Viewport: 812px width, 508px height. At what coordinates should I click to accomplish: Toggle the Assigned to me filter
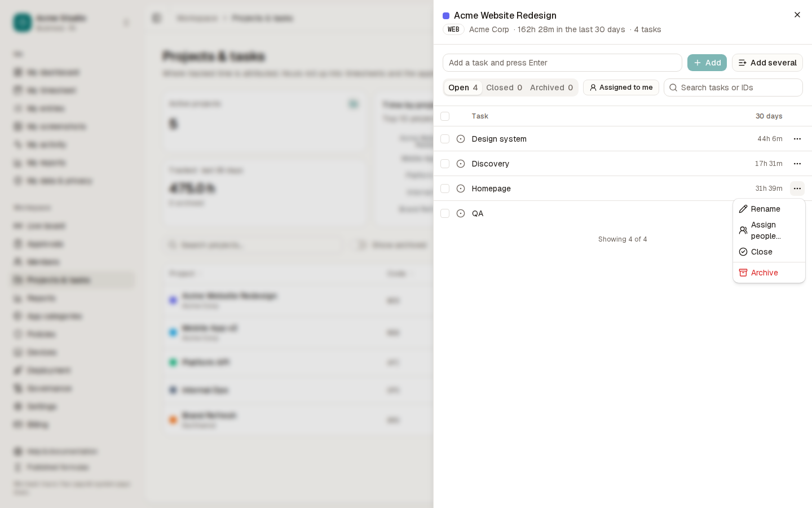pyautogui.click(x=621, y=87)
